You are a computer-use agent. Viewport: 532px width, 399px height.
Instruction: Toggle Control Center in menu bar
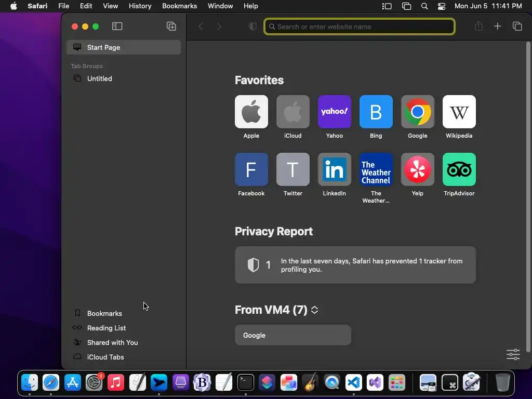[442, 6]
